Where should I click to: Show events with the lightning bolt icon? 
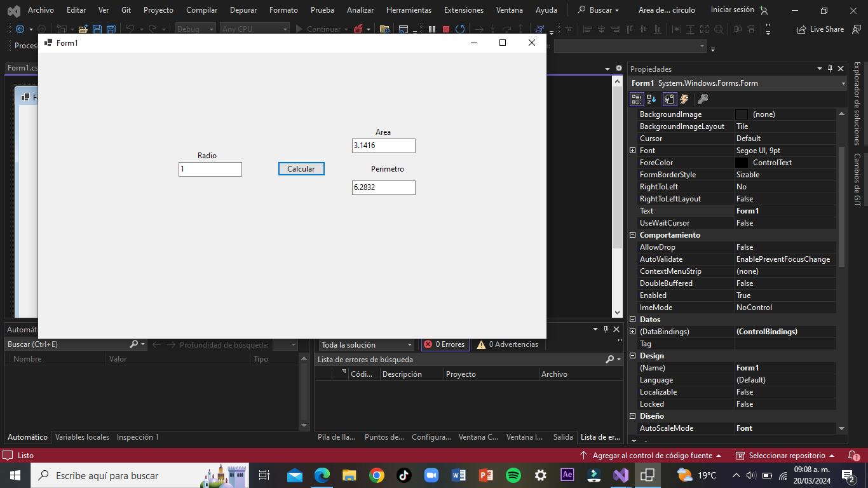tap(684, 99)
